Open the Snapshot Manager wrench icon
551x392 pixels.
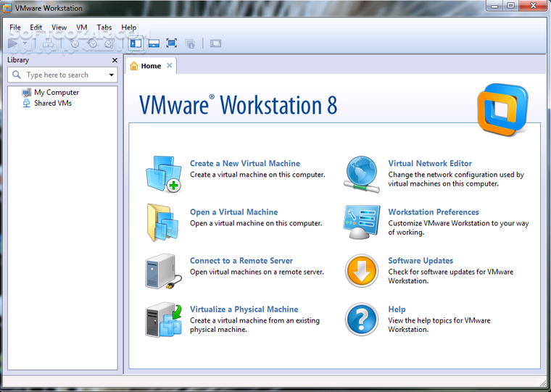tap(110, 43)
